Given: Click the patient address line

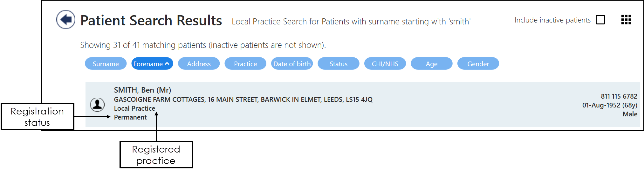Looking at the screenshot, I should tap(243, 100).
